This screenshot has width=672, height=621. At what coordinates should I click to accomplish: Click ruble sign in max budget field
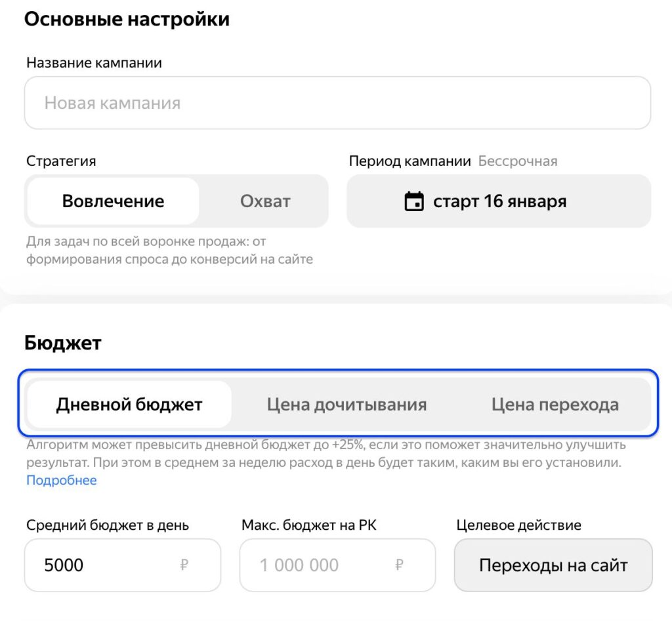[x=400, y=565]
